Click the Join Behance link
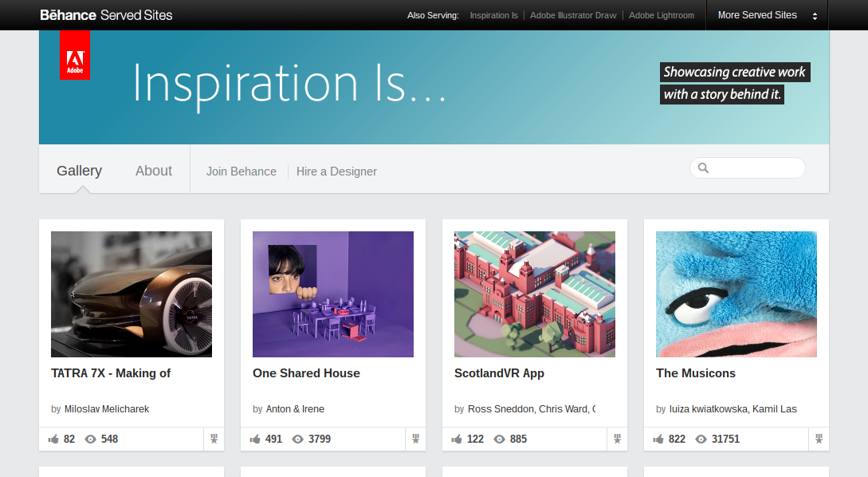The image size is (868, 477). (242, 171)
